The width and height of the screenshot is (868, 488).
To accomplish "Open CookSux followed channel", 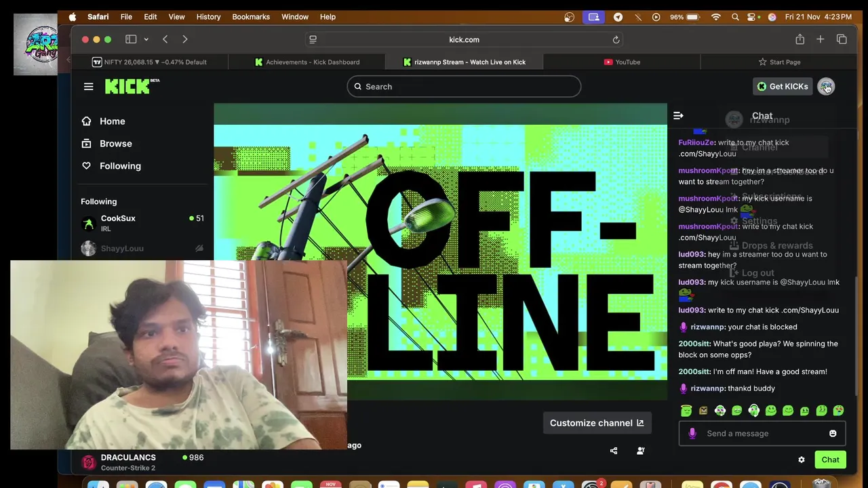I will (142, 223).
